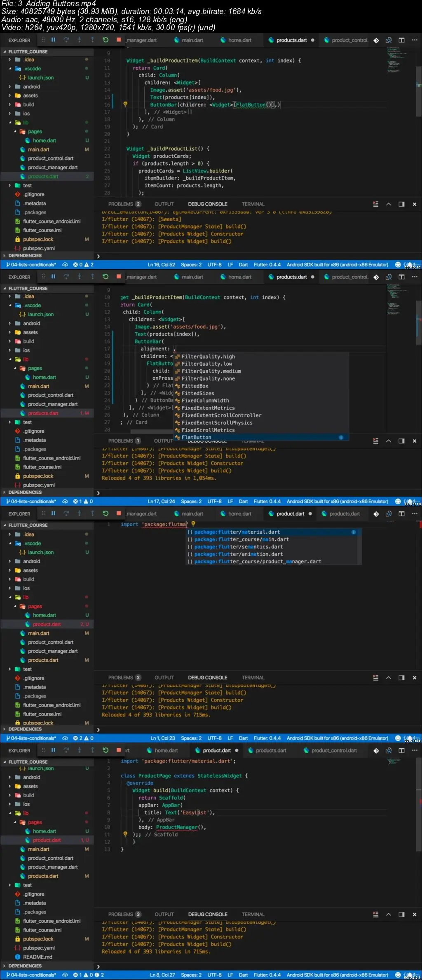Click the smiley feedback icon in the second frame's status bar
Viewport: 422px width, 980px height.
click(x=398, y=502)
